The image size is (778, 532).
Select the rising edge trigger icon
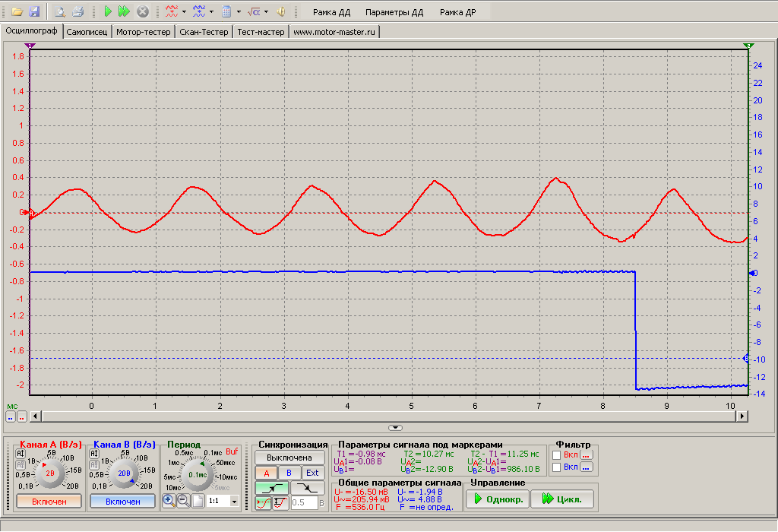click(273, 488)
